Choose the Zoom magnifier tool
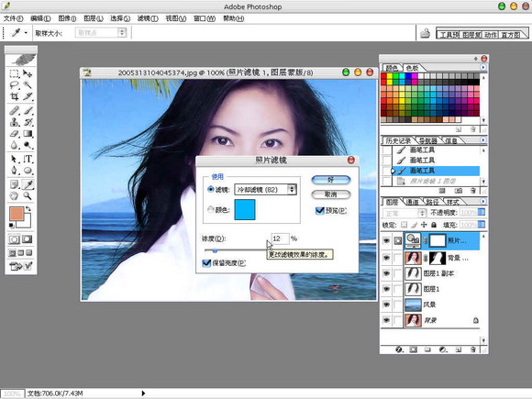This screenshot has width=532, height=399. pyautogui.click(x=28, y=195)
